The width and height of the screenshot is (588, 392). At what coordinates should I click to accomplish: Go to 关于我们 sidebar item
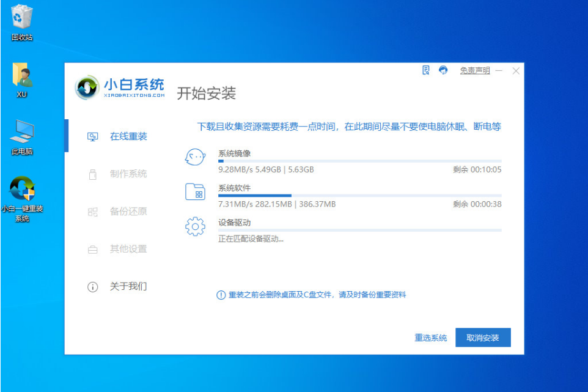128,286
